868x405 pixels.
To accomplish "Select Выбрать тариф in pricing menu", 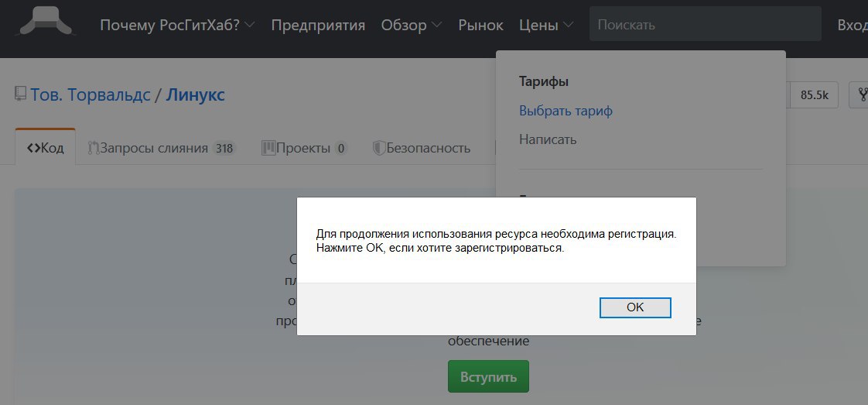I will point(566,111).
